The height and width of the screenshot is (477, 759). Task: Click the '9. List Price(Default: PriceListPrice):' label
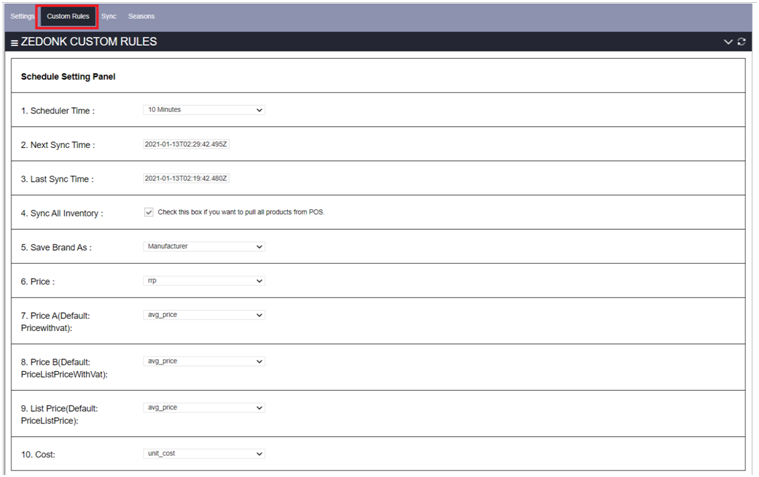pos(59,415)
